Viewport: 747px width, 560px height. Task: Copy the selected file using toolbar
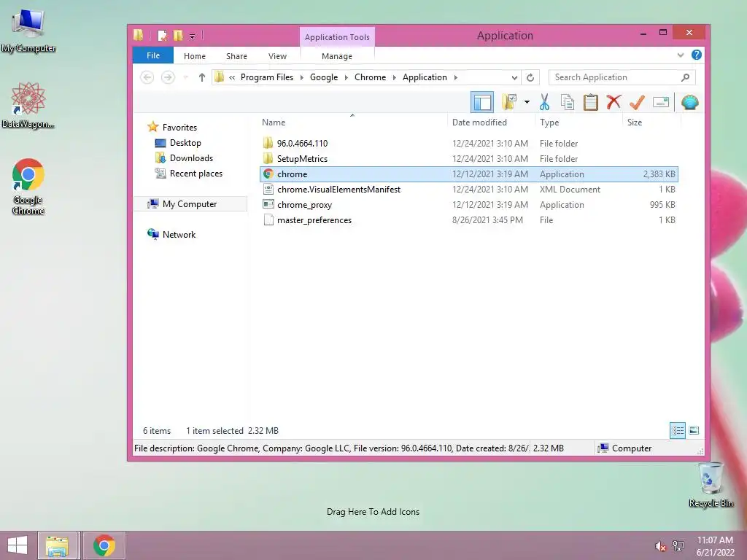[567, 102]
